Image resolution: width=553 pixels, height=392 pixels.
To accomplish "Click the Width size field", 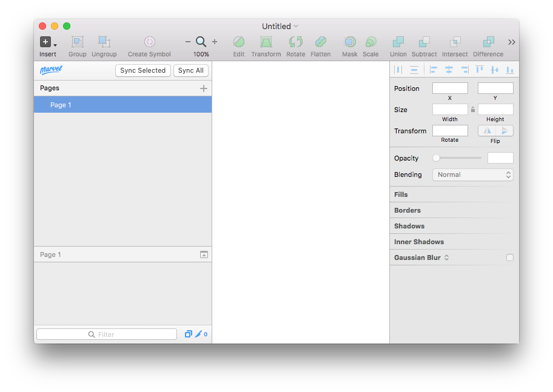I will click(x=450, y=109).
